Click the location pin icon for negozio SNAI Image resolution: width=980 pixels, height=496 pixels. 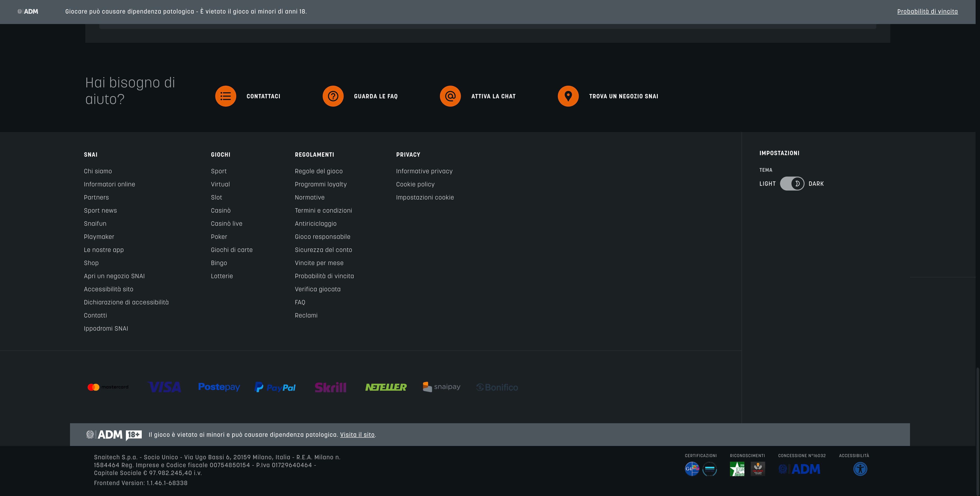click(x=568, y=96)
